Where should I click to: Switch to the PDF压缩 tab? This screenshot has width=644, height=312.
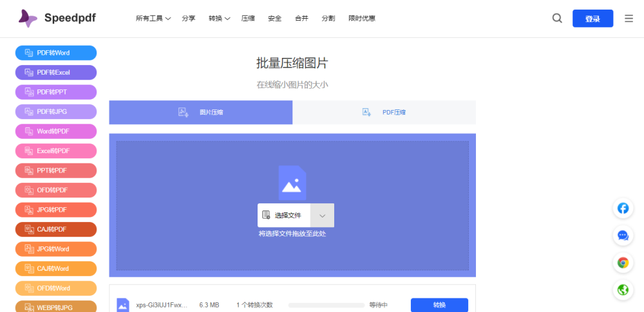[x=384, y=113]
